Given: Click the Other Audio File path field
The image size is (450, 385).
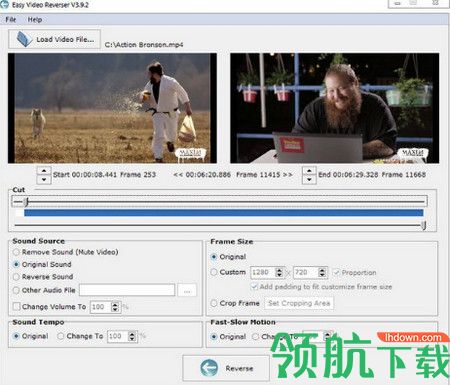Looking at the screenshot, I should click(x=127, y=290).
